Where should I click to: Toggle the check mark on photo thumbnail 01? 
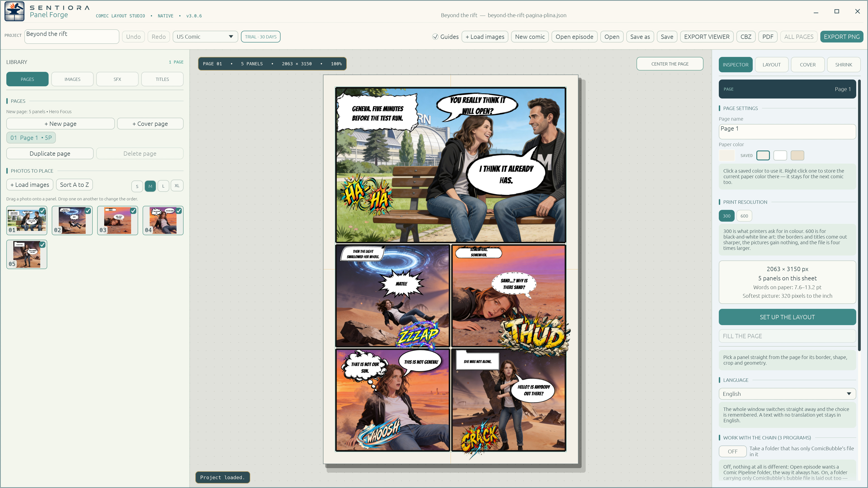pyautogui.click(x=42, y=211)
